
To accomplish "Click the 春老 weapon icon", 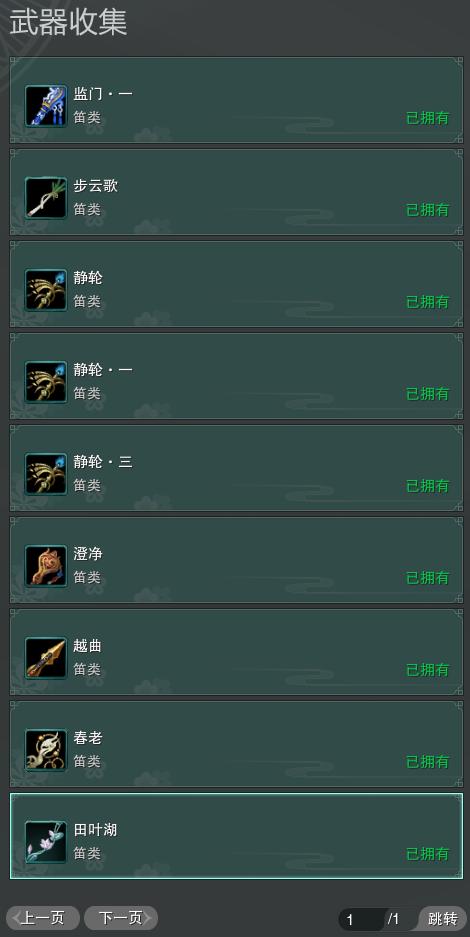I will [x=46, y=750].
